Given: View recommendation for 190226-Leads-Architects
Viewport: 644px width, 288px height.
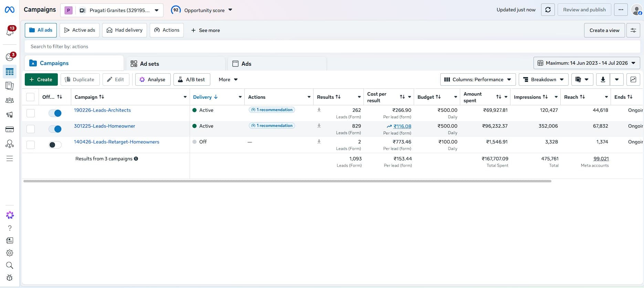Looking at the screenshot, I should click(272, 110).
